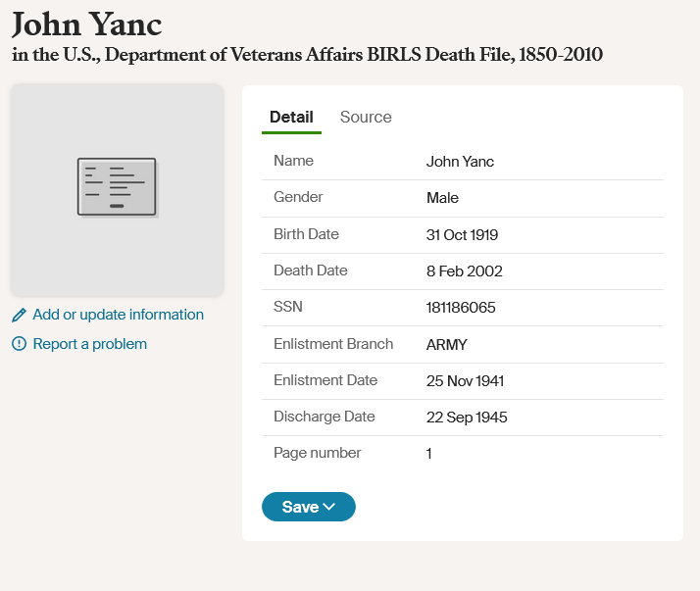Click the Discharge Date value 22 Sep 1945
Screen dimensions: 700x591
(467, 417)
